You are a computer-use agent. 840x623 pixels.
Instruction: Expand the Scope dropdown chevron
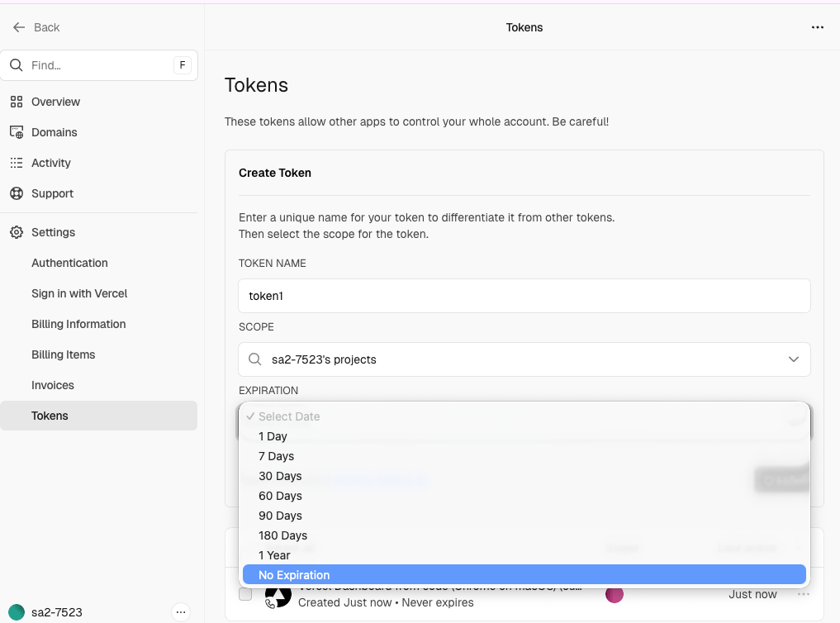(x=793, y=359)
